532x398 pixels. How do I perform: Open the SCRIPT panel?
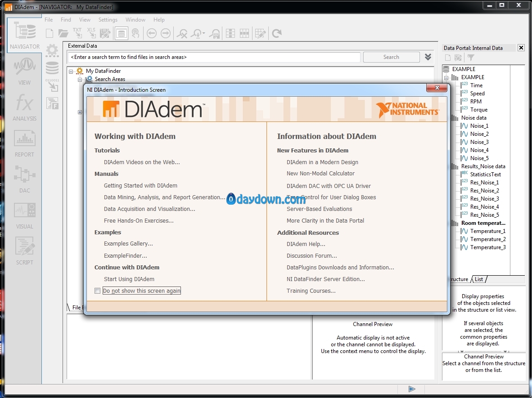pyautogui.click(x=24, y=251)
